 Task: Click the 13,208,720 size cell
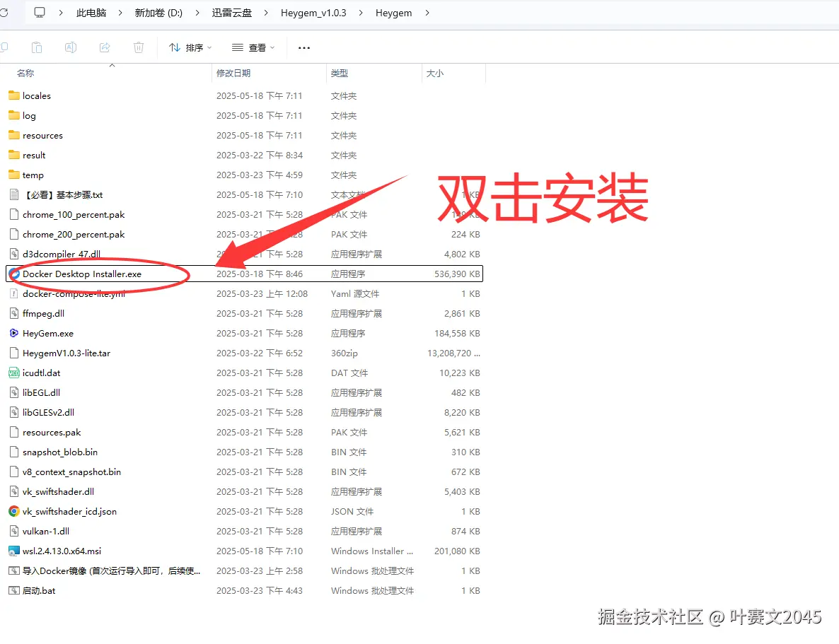pyautogui.click(x=453, y=353)
